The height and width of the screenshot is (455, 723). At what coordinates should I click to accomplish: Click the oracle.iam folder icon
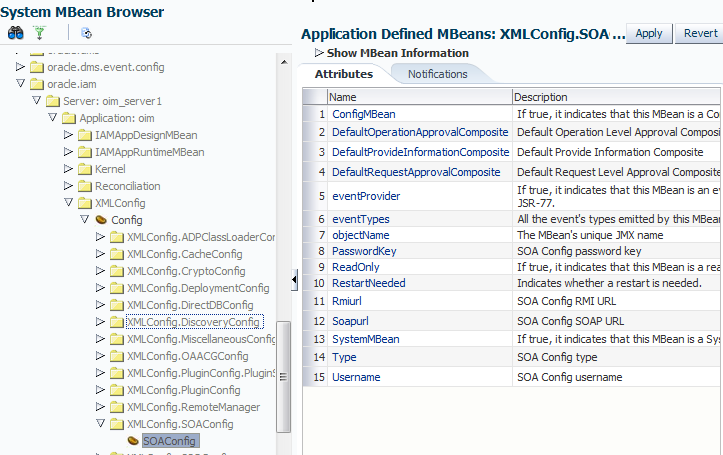(x=37, y=84)
